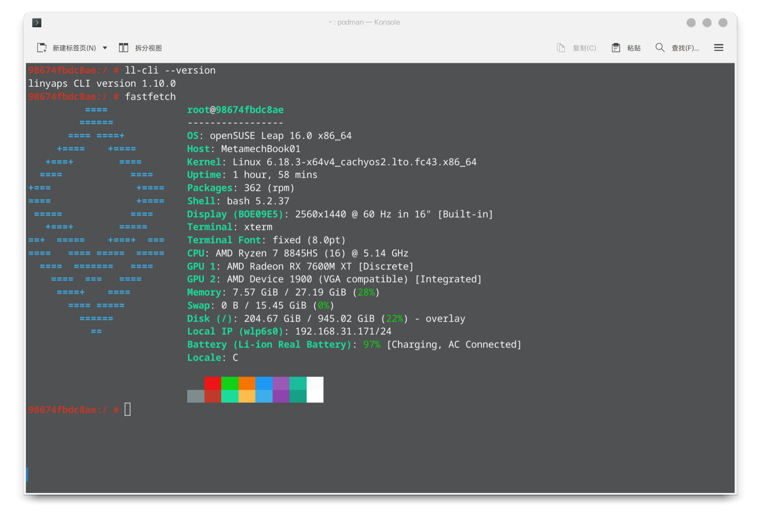Click the Konsole terminal icon in title bar

(x=37, y=23)
